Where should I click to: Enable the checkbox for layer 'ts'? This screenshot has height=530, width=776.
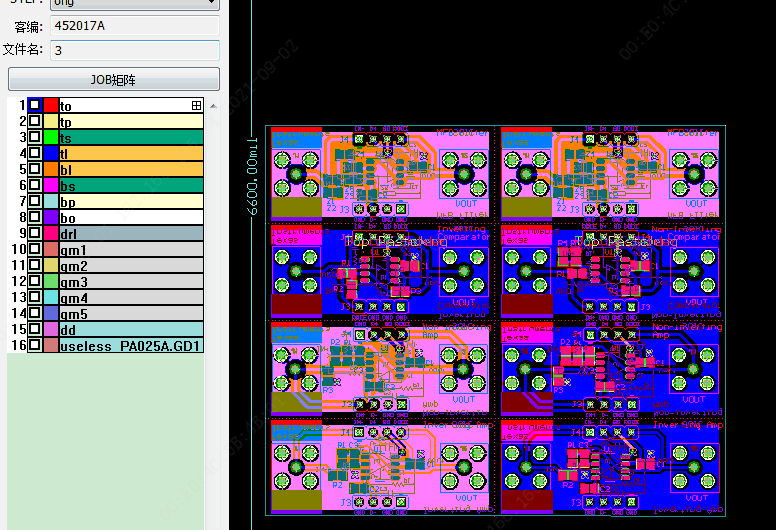click(35, 137)
